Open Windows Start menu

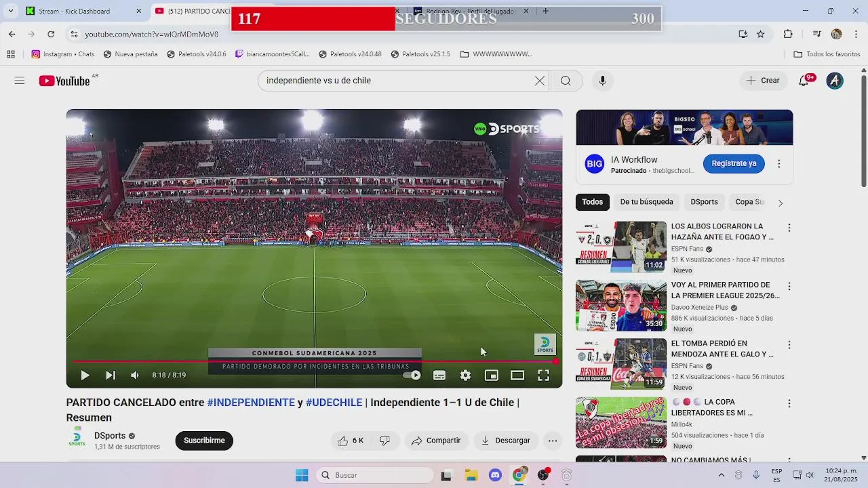302,475
